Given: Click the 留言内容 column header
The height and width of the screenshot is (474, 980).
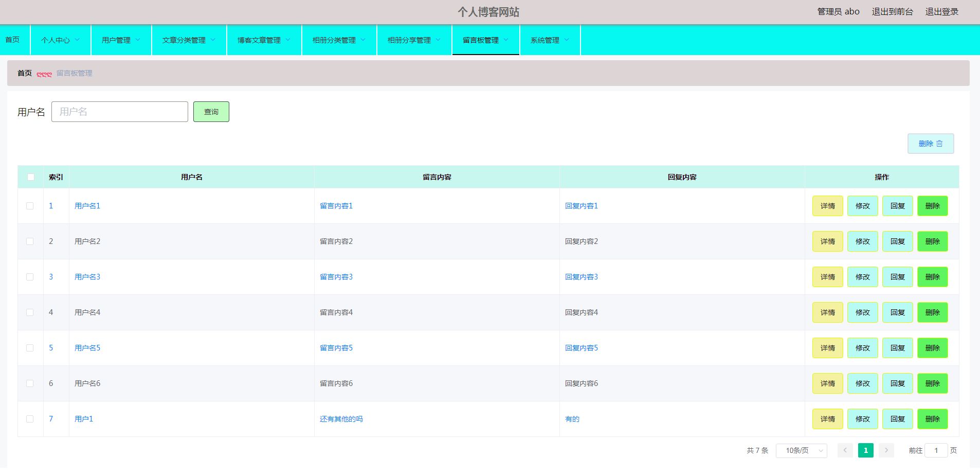Looking at the screenshot, I should coord(437,177).
